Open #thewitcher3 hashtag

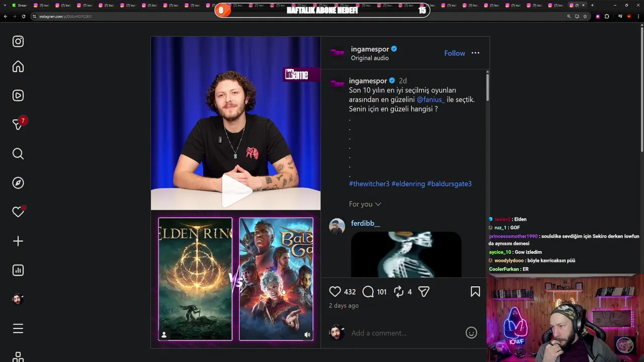point(369,184)
